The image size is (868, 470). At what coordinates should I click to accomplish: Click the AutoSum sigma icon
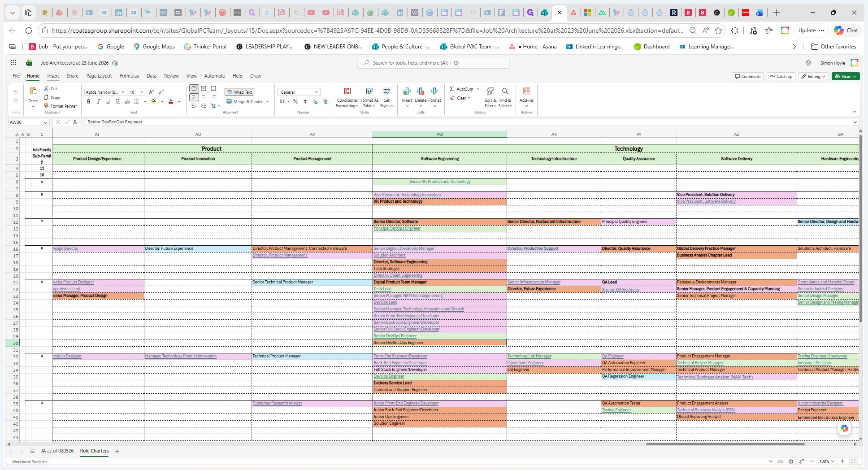[x=452, y=89]
